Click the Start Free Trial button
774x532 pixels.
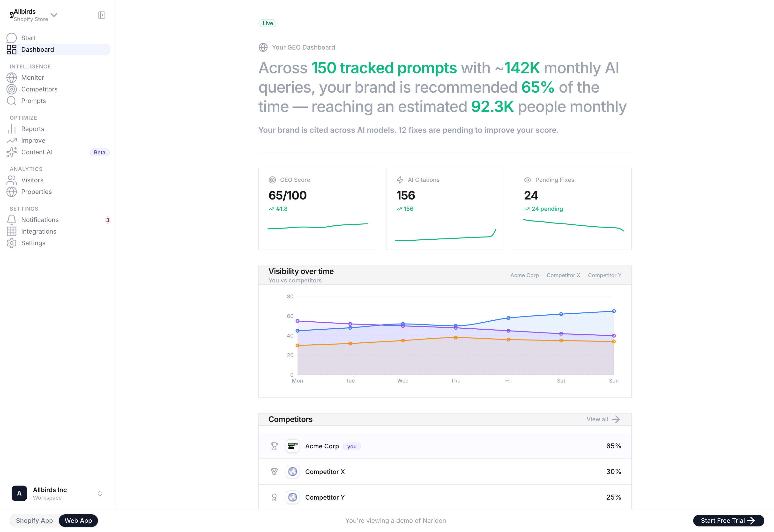click(729, 521)
